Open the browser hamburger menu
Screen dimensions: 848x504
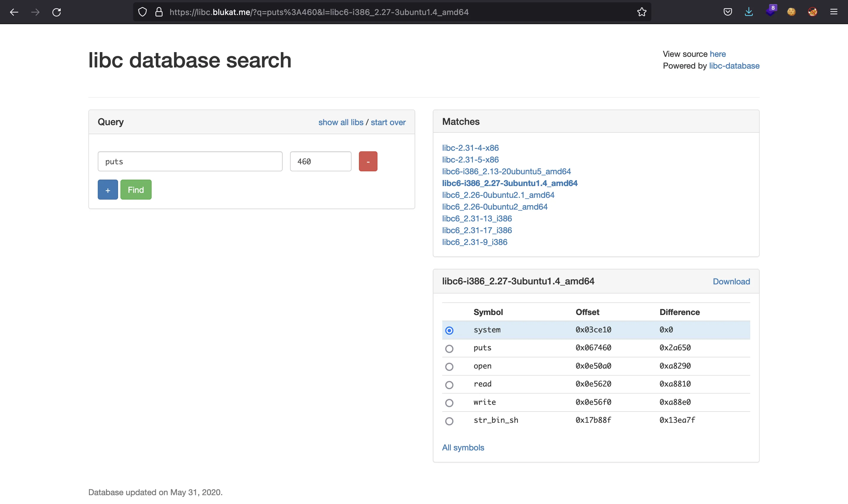[x=834, y=12]
